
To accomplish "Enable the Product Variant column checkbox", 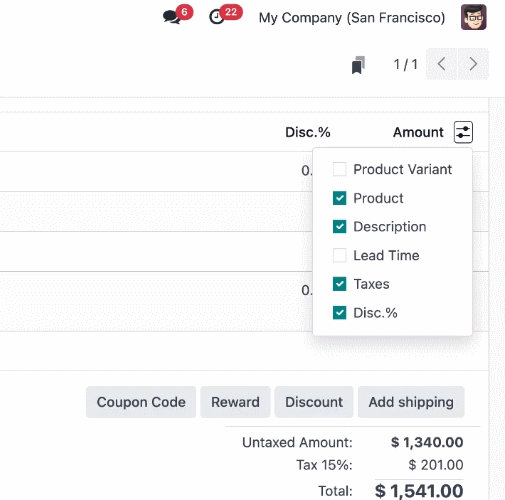I will click(x=340, y=169).
